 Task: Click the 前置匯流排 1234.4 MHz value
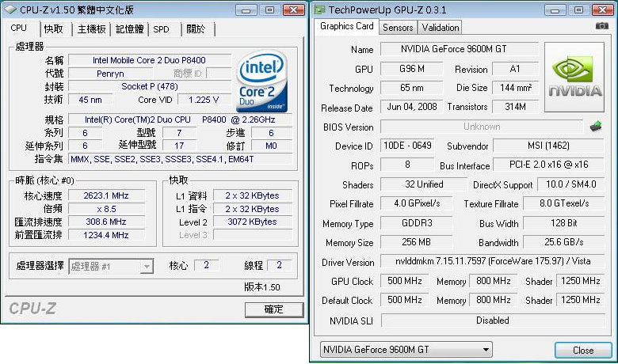pyautogui.click(x=106, y=235)
